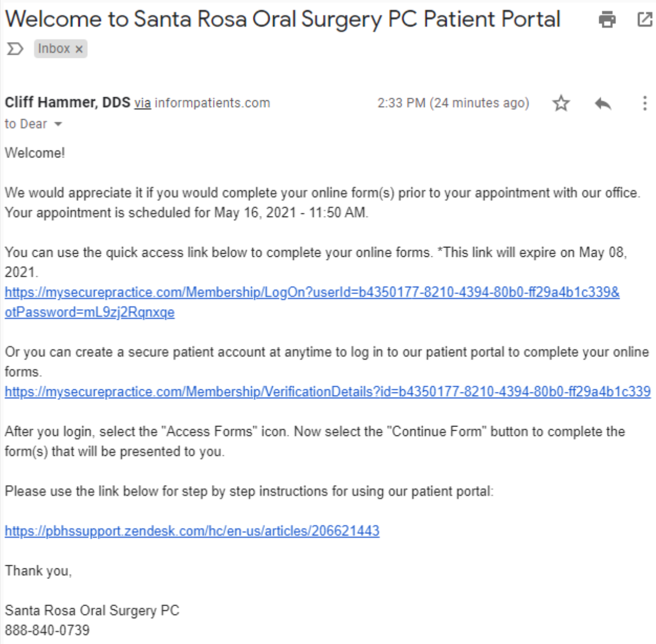Click the "via" underlined text
This screenshot has height=644, width=656.
coord(142,103)
